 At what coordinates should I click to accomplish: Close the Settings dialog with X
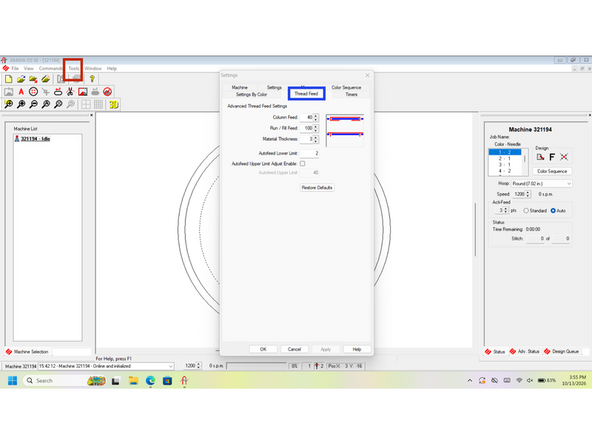[x=367, y=76]
